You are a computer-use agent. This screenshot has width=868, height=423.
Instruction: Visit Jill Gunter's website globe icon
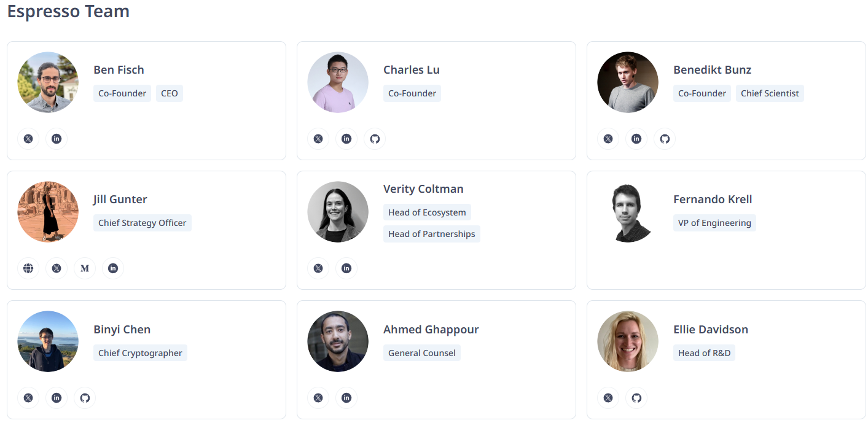28,268
